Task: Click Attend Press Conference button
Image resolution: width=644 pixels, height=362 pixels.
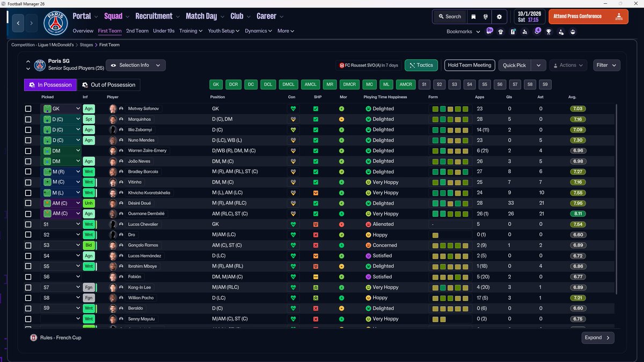Action: click(x=587, y=17)
